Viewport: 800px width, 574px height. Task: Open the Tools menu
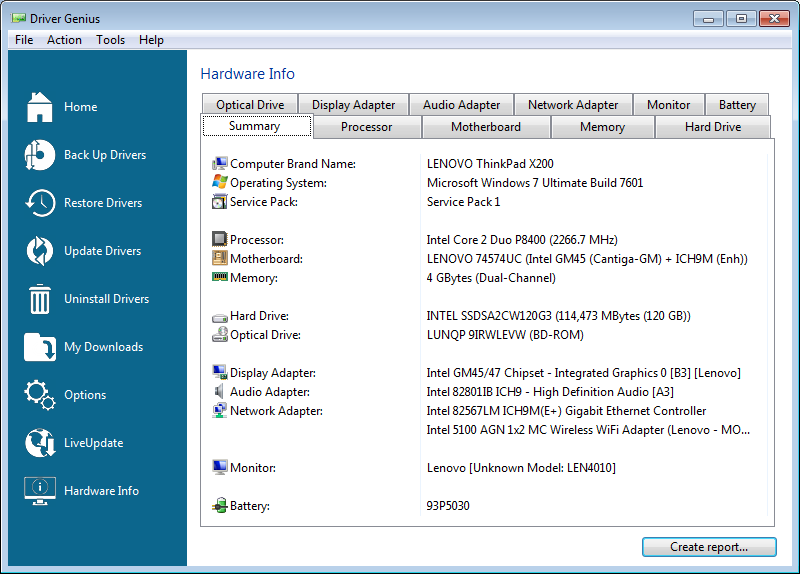(111, 40)
